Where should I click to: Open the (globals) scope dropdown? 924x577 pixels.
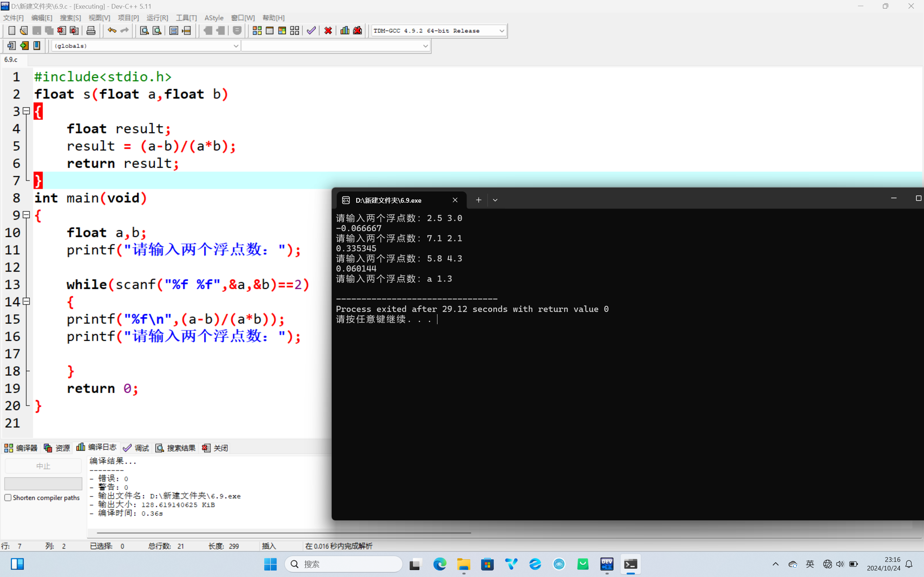point(236,46)
